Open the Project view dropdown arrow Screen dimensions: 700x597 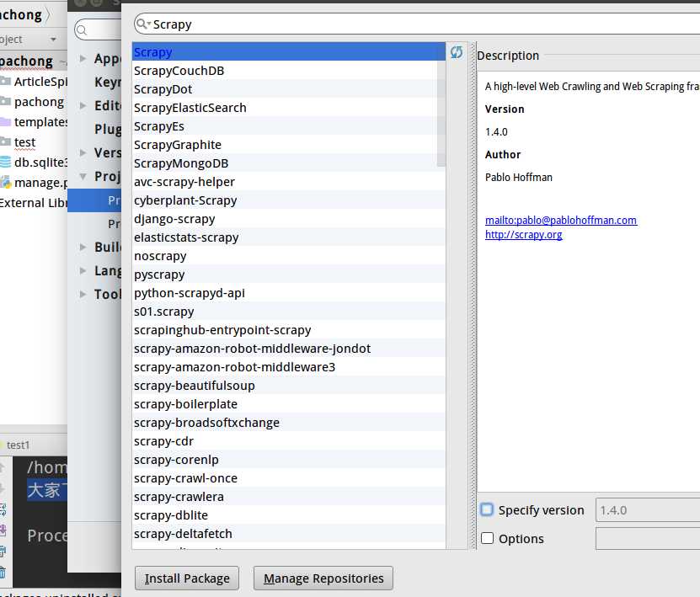(x=53, y=40)
